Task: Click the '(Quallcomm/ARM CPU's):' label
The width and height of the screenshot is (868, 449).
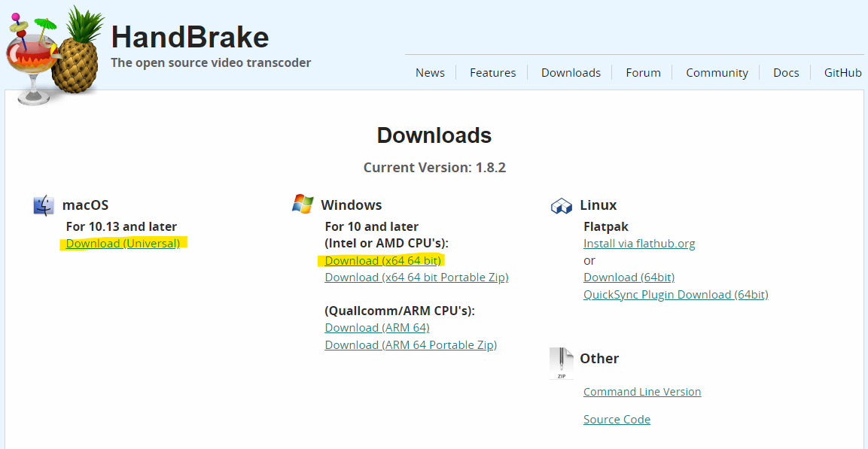Action: (400, 311)
